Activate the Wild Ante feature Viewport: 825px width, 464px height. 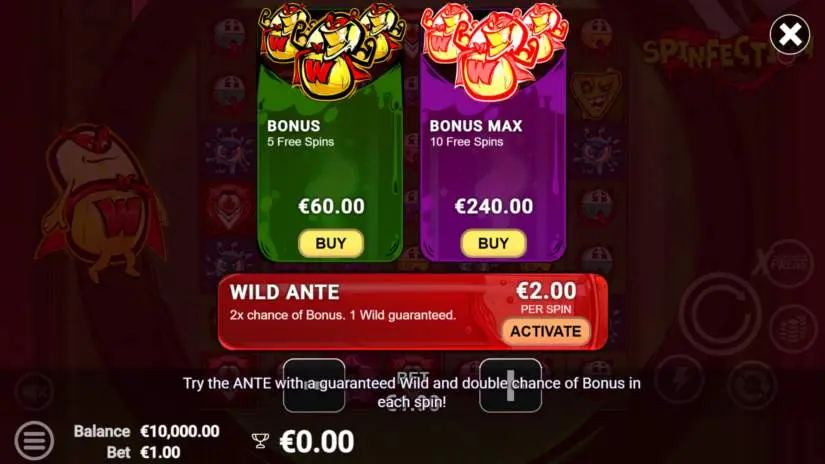click(546, 331)
